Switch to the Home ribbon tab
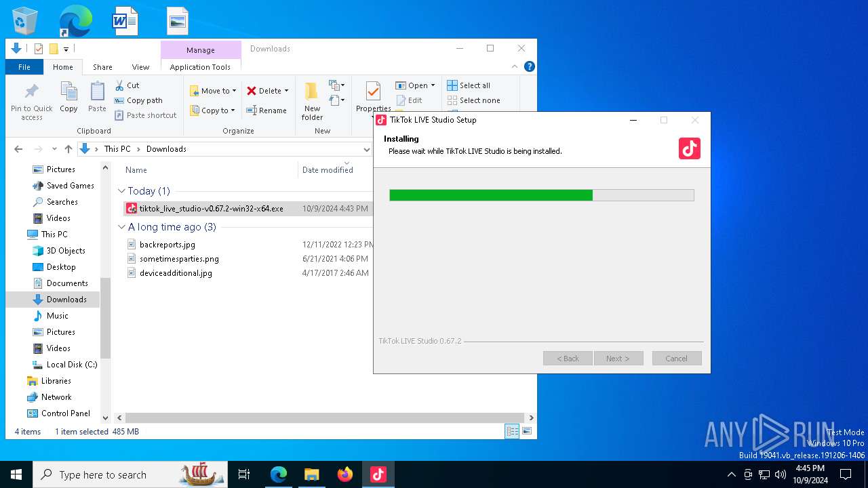The width and height of the screenshot is (868, 488). click(x=63, y=67)
